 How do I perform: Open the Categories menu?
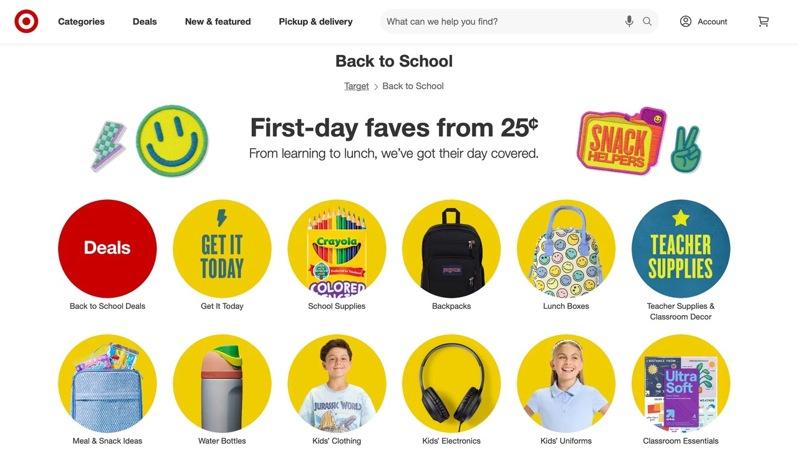click(81, 21)
